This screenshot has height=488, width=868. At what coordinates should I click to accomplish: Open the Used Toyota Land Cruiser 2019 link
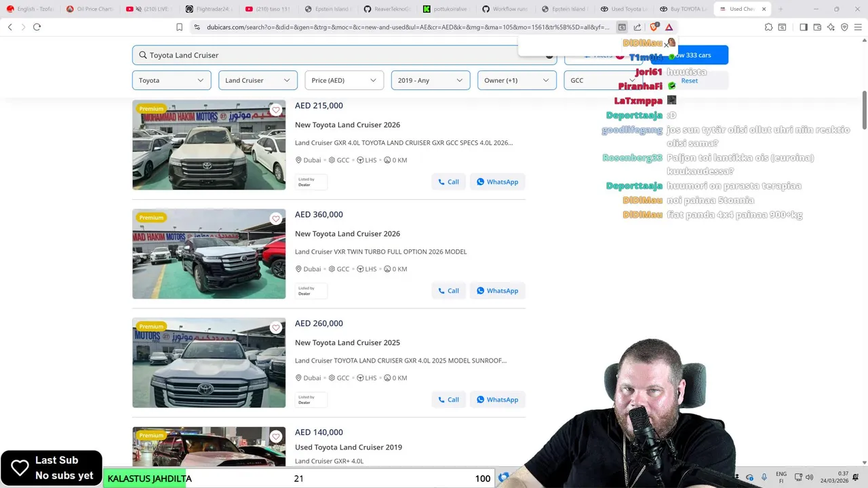349,447
